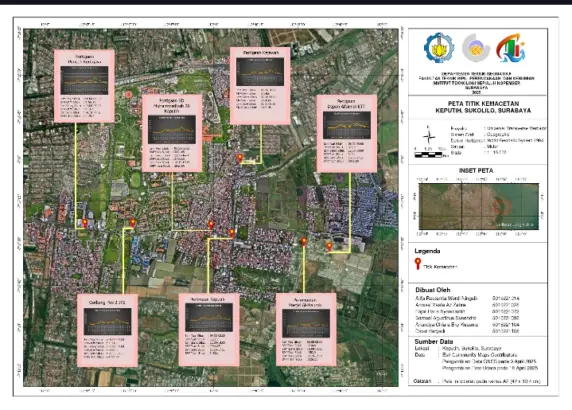Click the 'Legenda' heading

[427, 251]
